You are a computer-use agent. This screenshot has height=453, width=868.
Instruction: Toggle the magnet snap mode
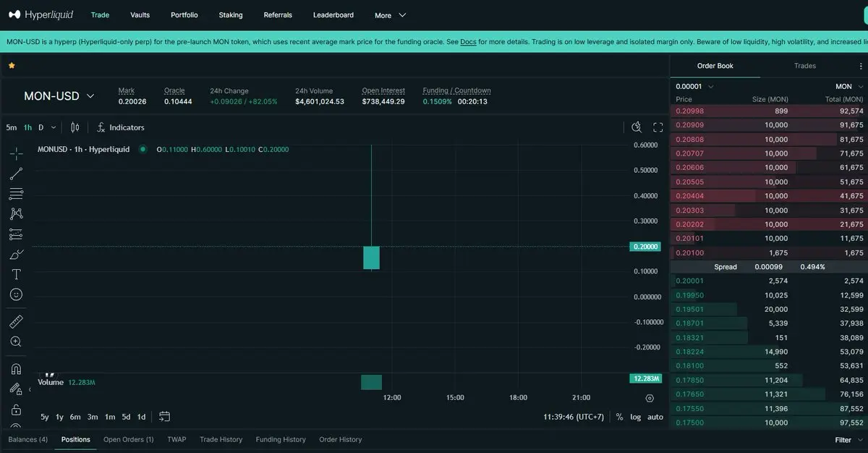click(16, 369)
